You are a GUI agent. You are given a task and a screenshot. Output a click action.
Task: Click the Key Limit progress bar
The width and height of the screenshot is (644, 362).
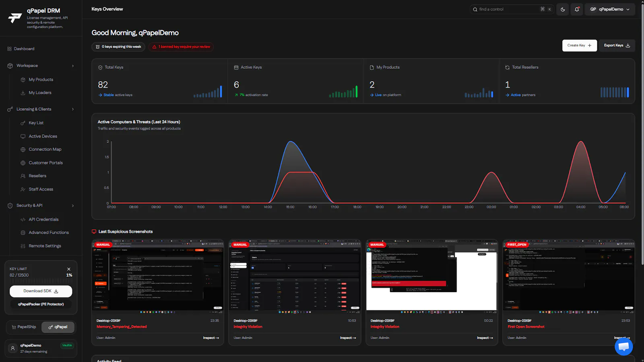pos(41,281)
